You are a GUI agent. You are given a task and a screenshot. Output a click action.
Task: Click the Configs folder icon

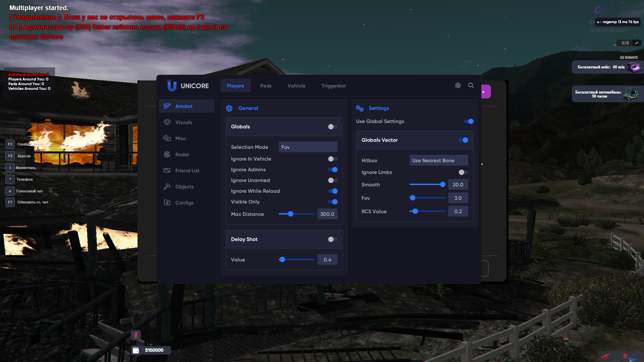167,202
